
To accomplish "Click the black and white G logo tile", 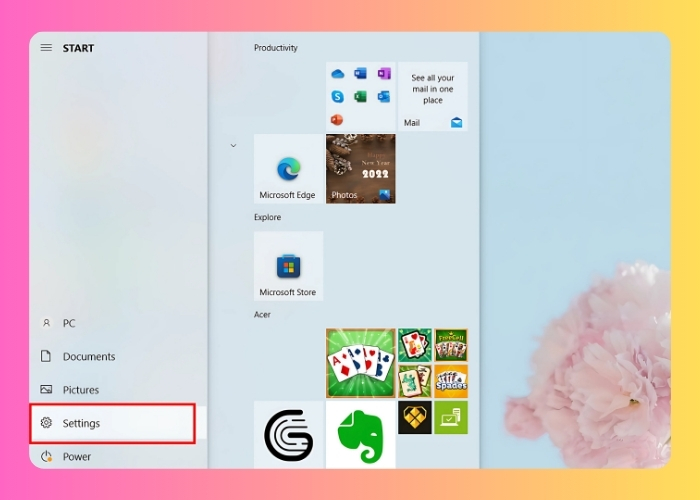I will point(288,435).
